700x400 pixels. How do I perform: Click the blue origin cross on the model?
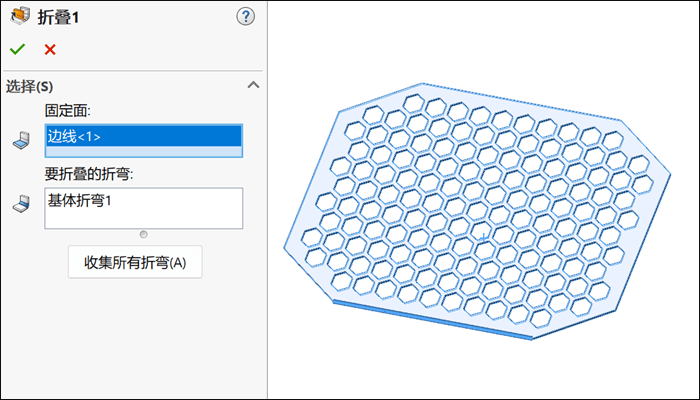click(x=483, y=238)
